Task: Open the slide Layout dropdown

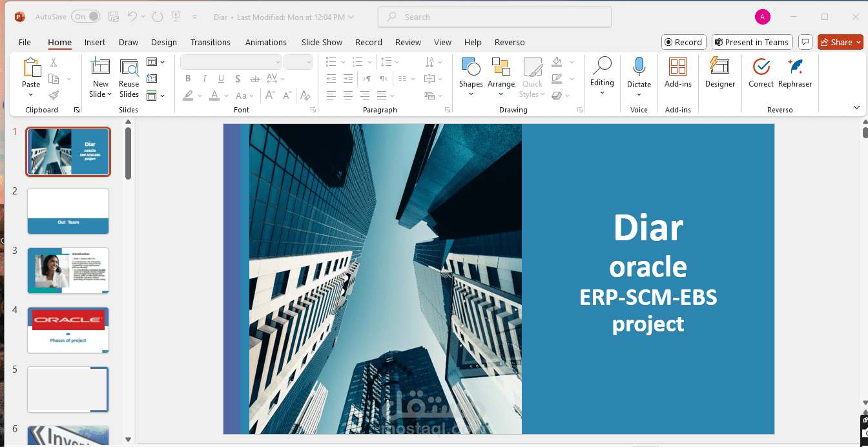Action: pyautogui.click(x=156, y=62)
